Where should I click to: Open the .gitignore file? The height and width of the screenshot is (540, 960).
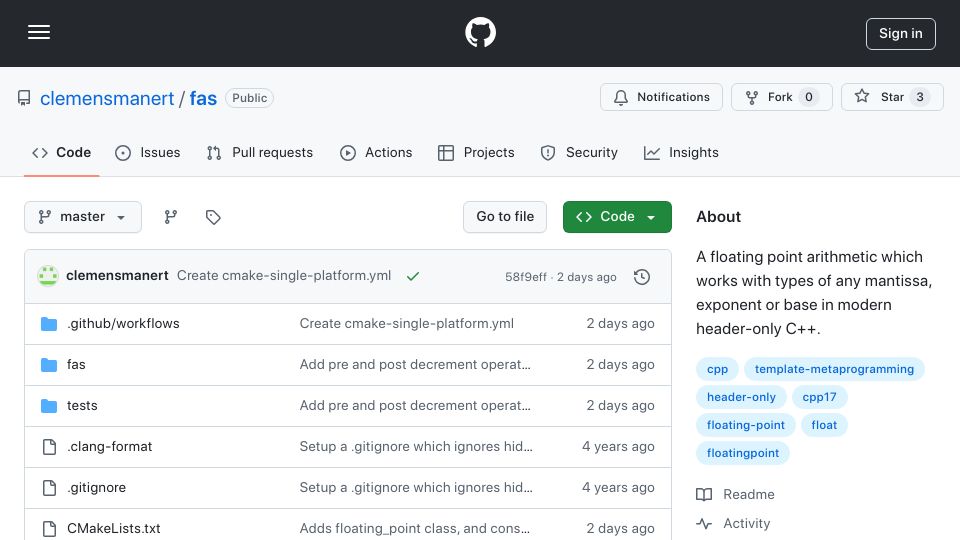click(x=97, y=487)
